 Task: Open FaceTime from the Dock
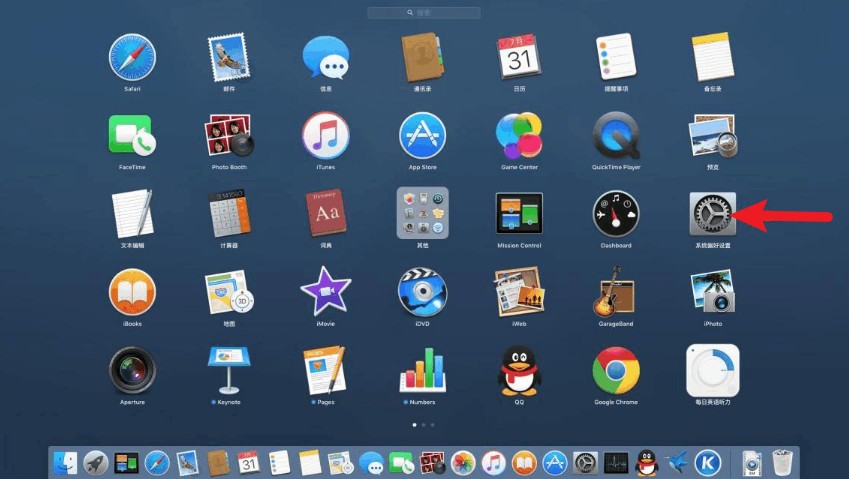[402, 463]
